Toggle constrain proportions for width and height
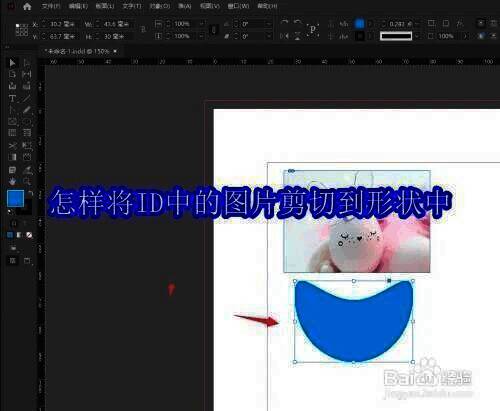 143,30
